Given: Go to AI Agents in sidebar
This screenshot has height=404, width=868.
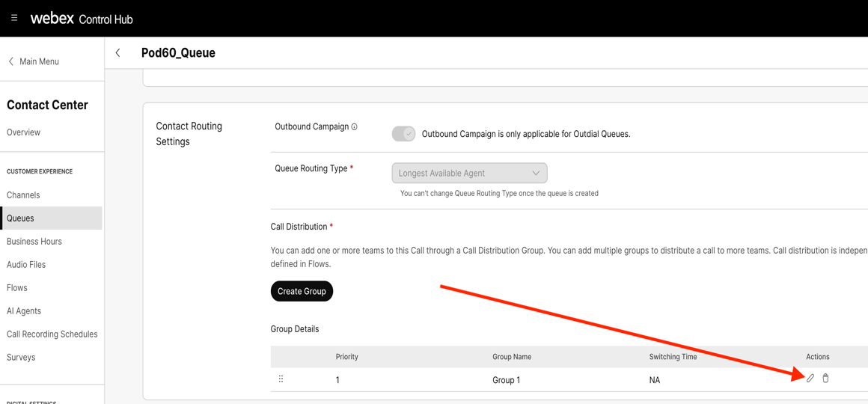Looking at the screenshot, I should 24,311.
